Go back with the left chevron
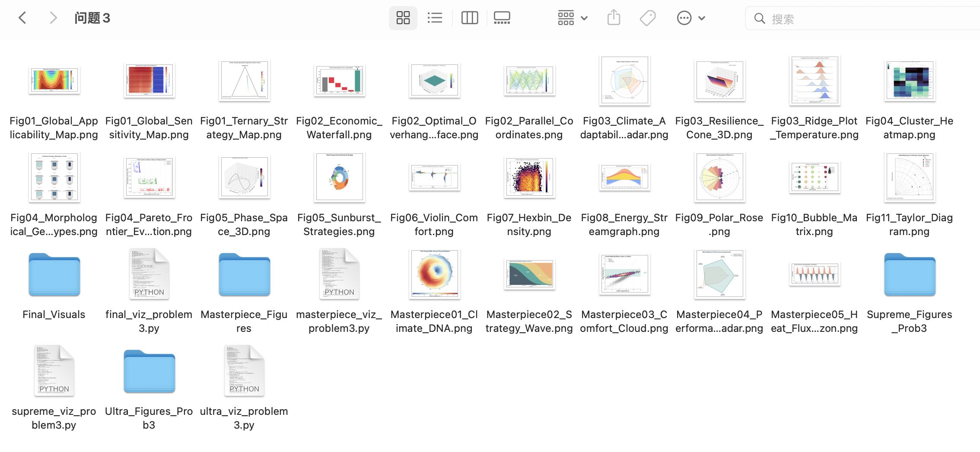The width and height of the screenshot is (980, 452). coord(22,18)
